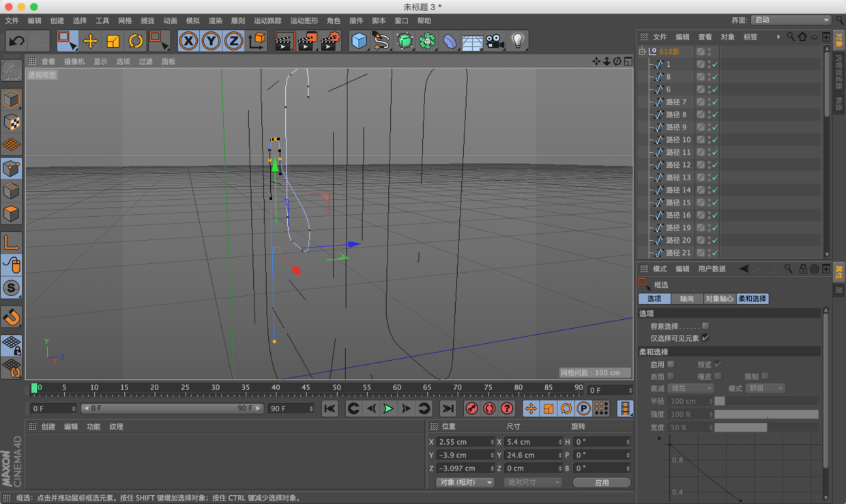The width and height of the screenshot is (846, 504).
Task: Switch to 柔和选择 tab
Action: (753, 299)
